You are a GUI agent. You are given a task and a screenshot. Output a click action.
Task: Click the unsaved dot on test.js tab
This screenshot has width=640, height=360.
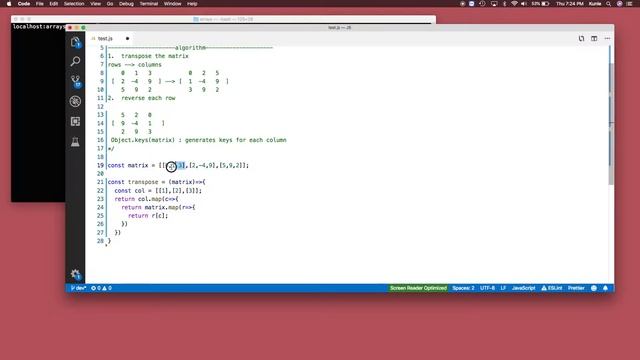[x=127, y=38]
